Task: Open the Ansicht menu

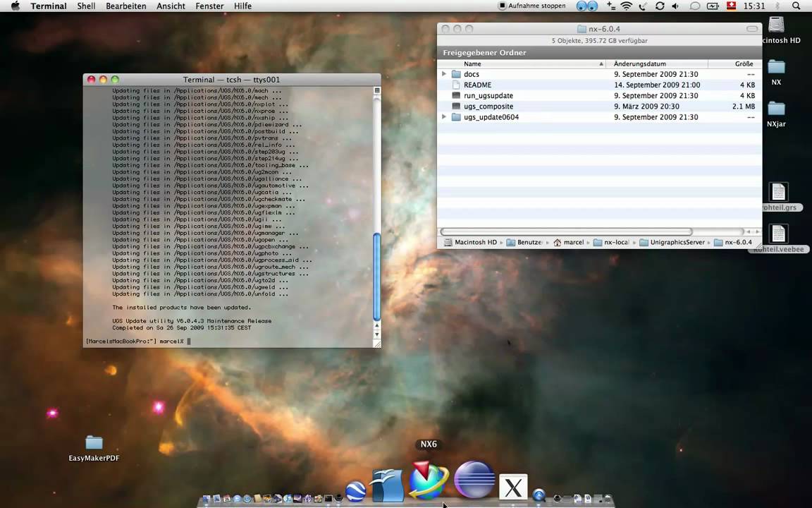Action: [171, 6]
